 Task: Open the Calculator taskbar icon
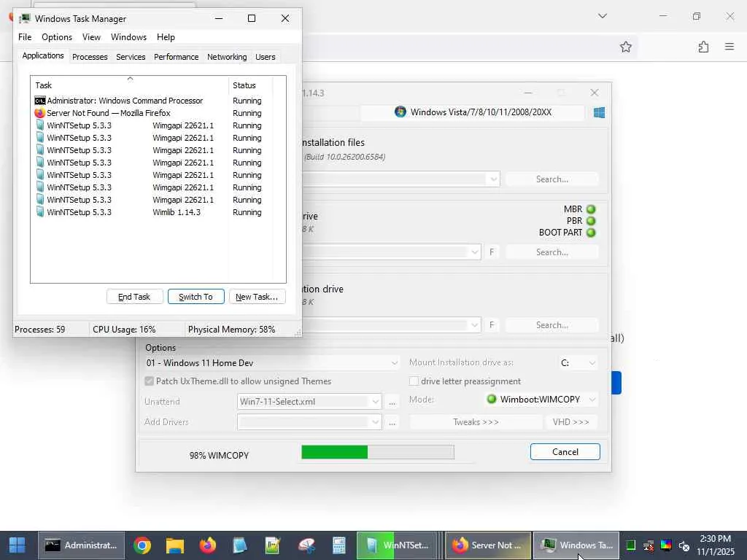pos(338,545)
